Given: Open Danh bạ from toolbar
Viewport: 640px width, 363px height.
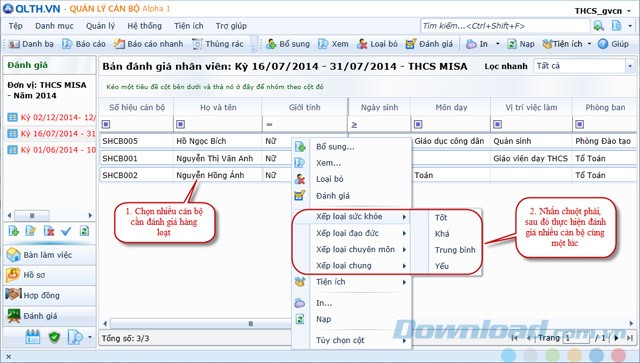Looking at the screenshot, I should click(x=31, y=44).
